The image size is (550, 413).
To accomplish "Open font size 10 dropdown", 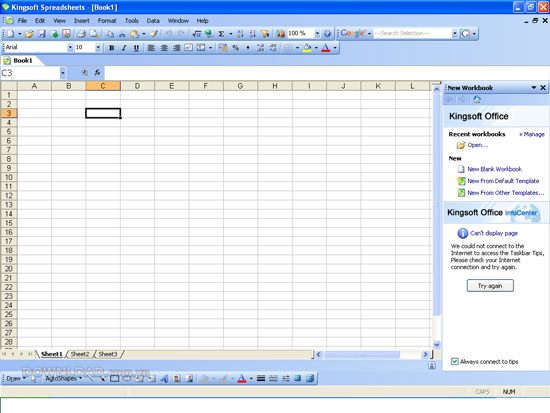I will 98,47.
